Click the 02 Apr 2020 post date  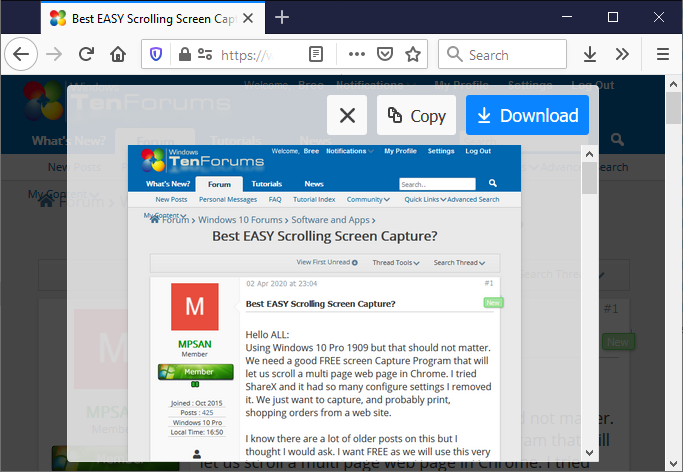[x=281, y=283]
